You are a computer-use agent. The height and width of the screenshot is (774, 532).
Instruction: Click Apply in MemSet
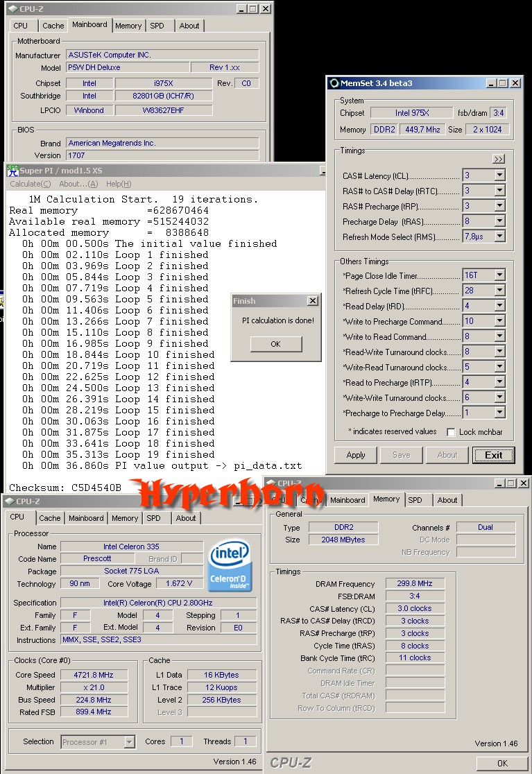click(x=356, y=455)
